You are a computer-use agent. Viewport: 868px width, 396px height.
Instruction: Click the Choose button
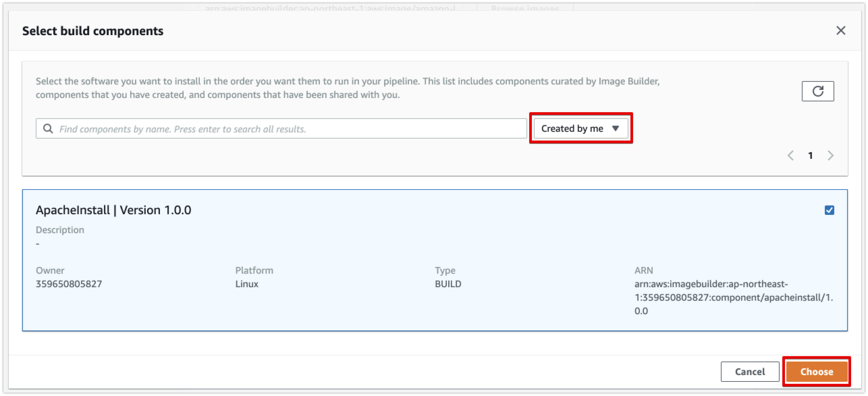point(816,371)
